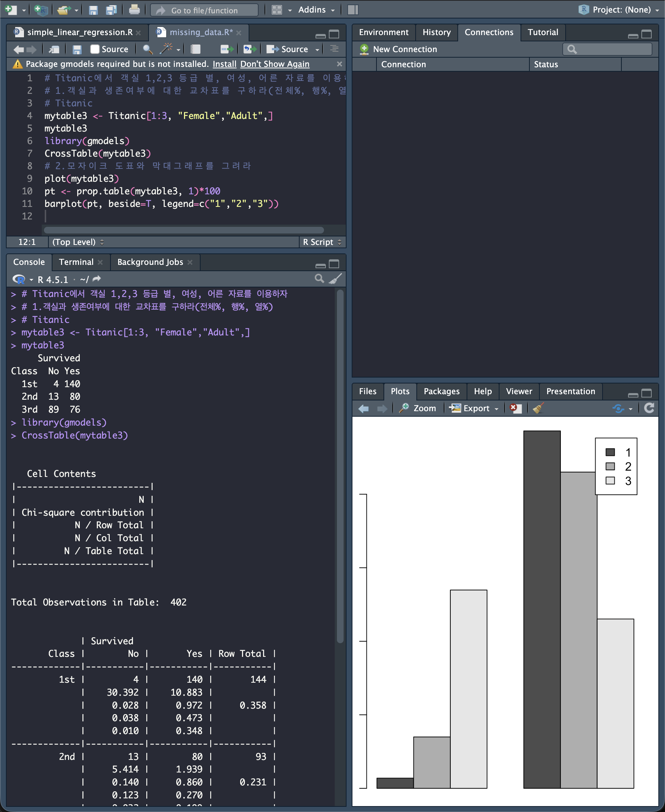
Task: Open the code tools magic wand
Action: point(166,49)
